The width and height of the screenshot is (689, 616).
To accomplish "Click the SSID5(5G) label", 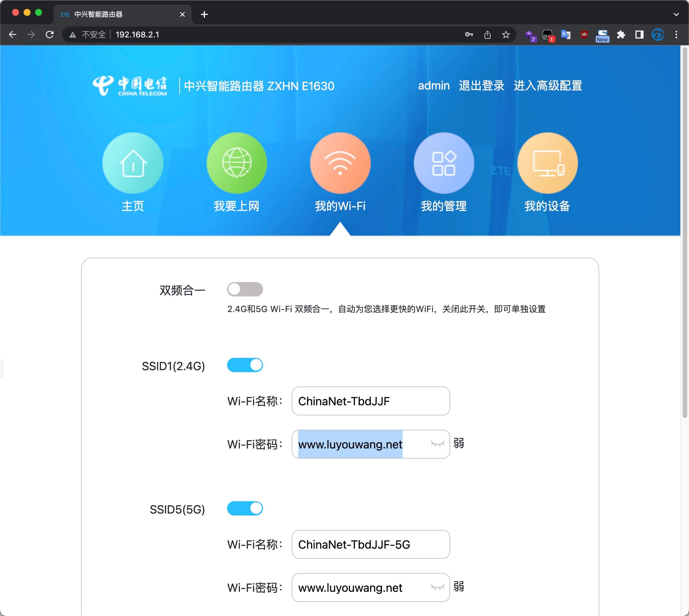I will pos(177,510).
